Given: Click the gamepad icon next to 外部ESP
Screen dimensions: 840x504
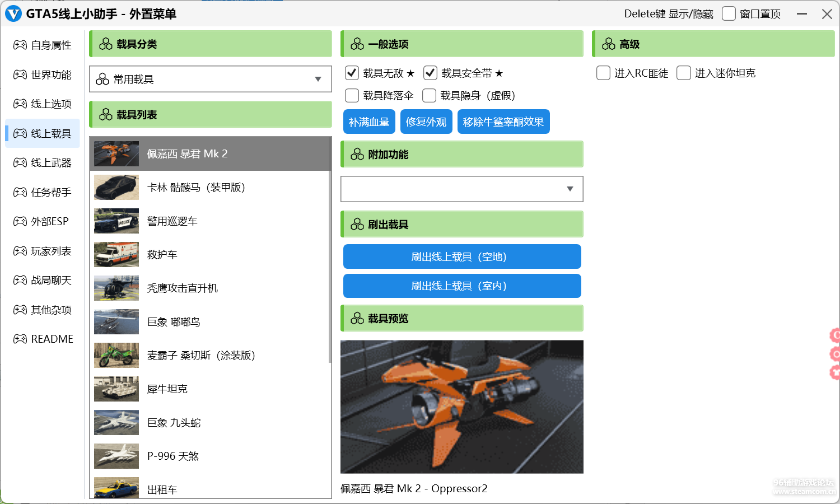Looking at the screenshot, I should click(20, 221).
